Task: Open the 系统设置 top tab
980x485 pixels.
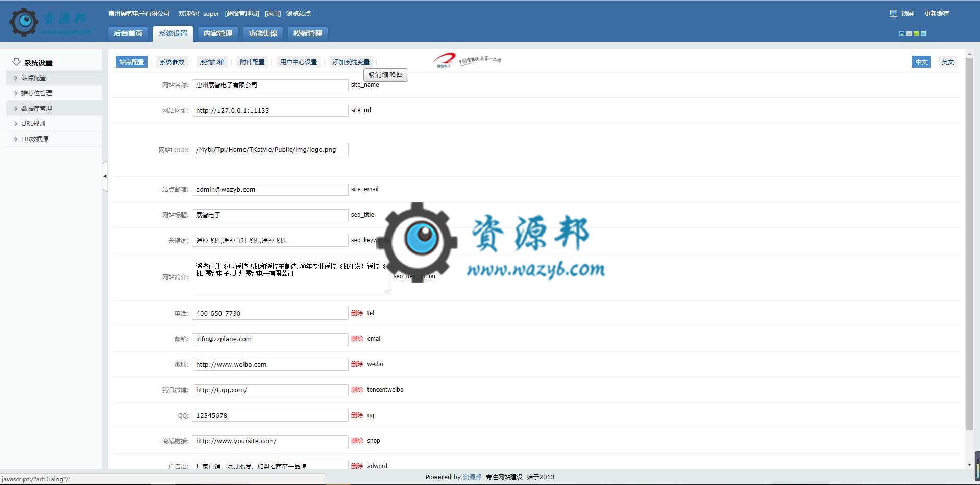Action: pos(173,33)
